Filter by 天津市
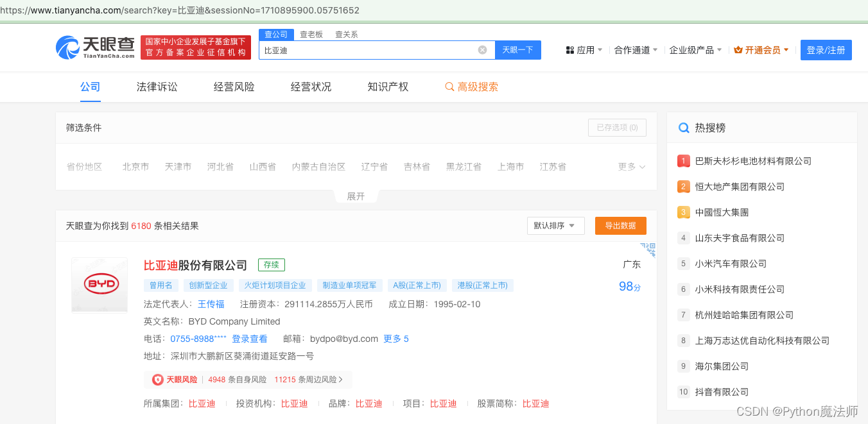 pyautogui.click(x=178, y=167)
